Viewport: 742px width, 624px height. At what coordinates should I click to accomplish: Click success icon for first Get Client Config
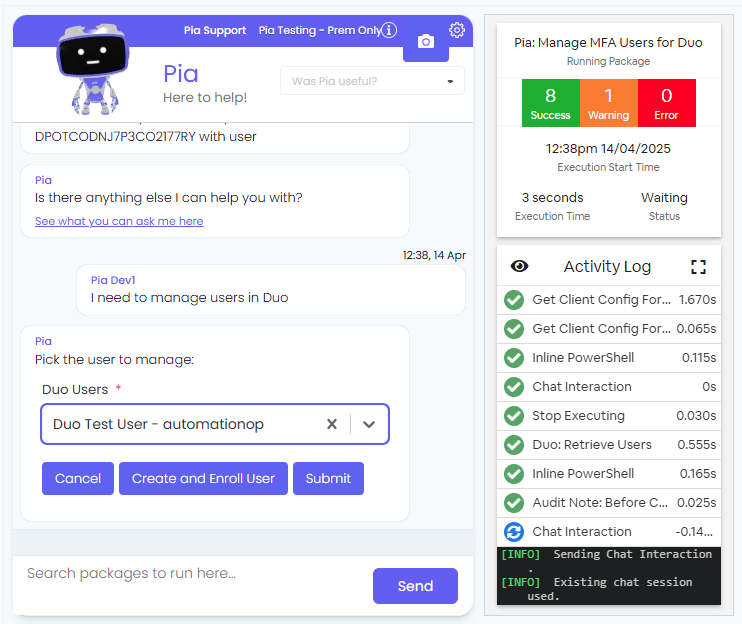point(514,300)
